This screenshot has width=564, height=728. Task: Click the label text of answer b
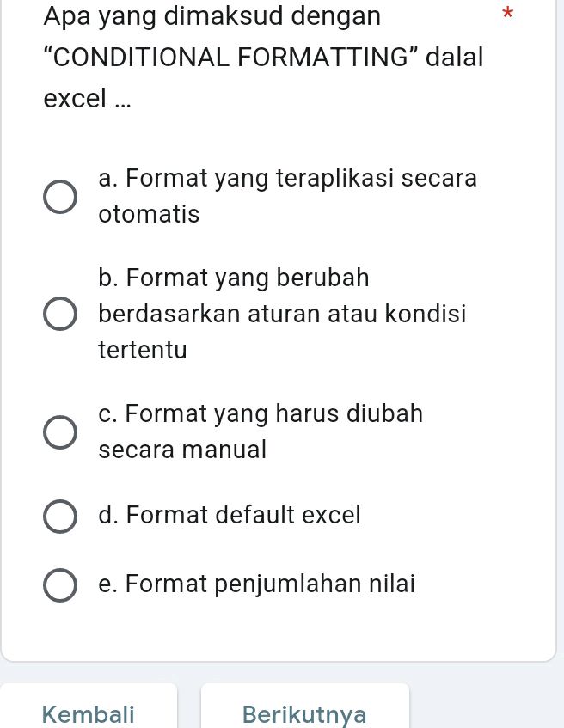tap(282, 314)
